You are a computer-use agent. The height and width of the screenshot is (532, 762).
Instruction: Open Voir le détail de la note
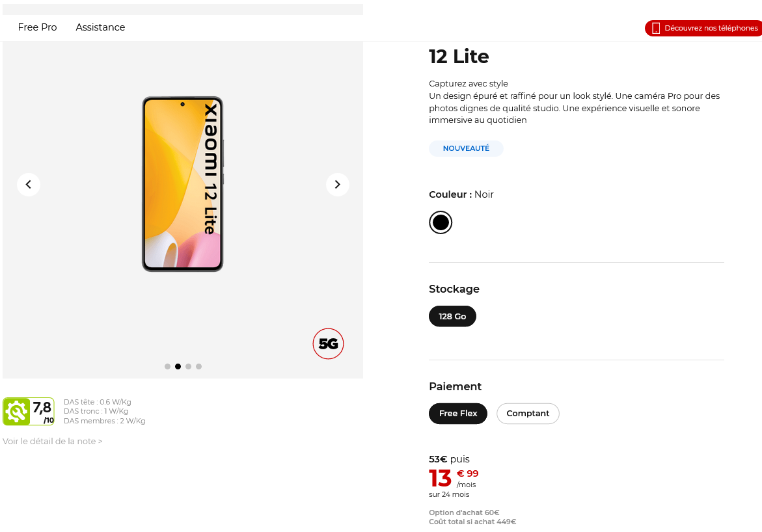[53, 442]
